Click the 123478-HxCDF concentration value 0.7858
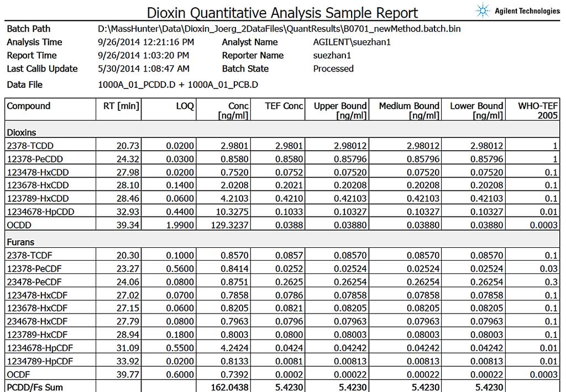 pos(234,295)
